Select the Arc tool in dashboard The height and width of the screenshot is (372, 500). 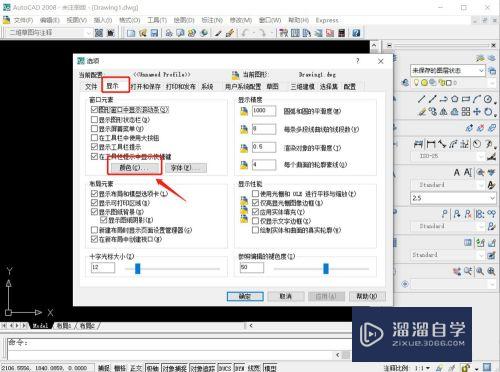point(477,99)
